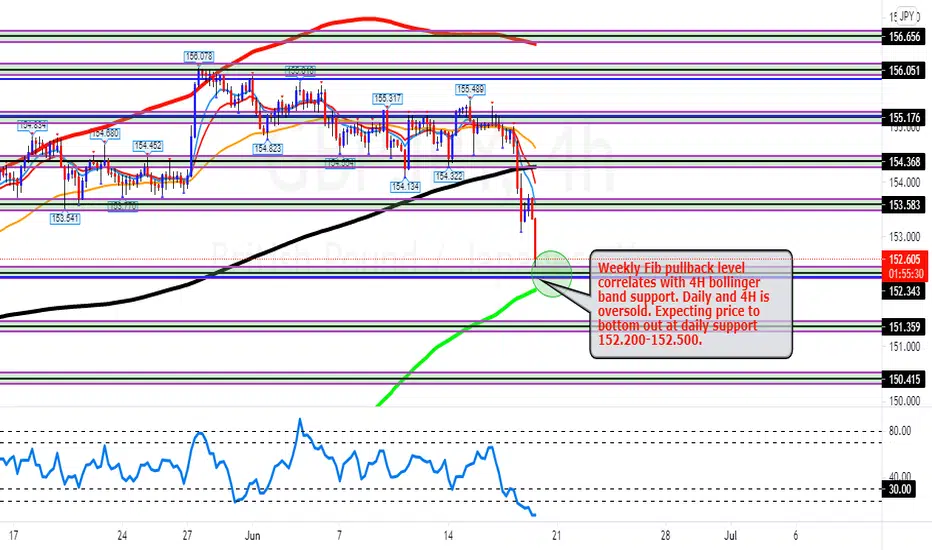
Task: Select the 153.541 swing low label
Action: pyautogui.click(x=65, y=218)
